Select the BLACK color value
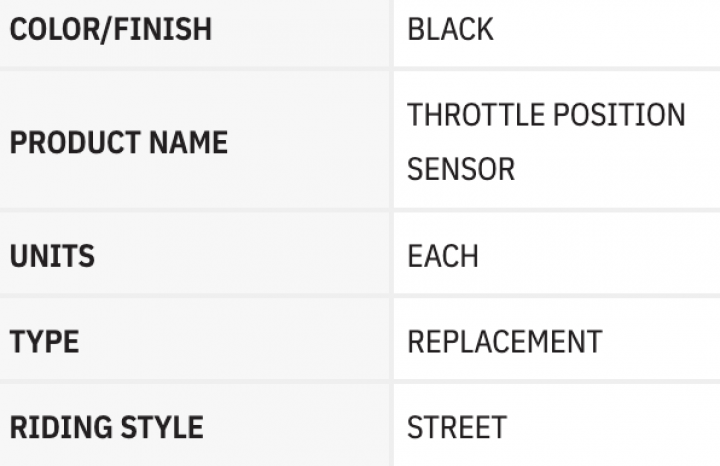The width and height of the screenshot is (720, 466). coord(450,30)
